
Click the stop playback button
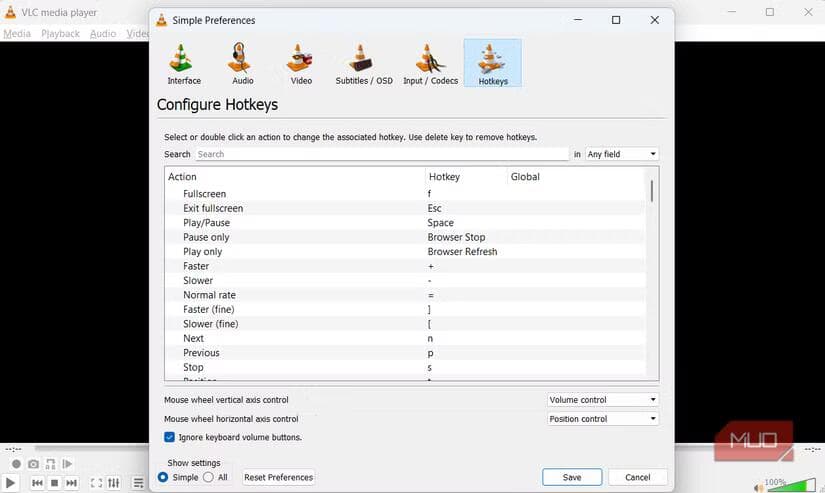point(54,482)
